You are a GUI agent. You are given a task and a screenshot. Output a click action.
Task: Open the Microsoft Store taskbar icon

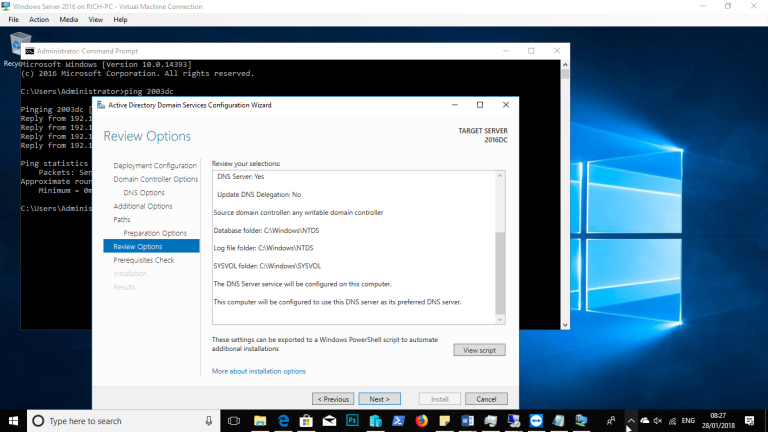[306, 421]
